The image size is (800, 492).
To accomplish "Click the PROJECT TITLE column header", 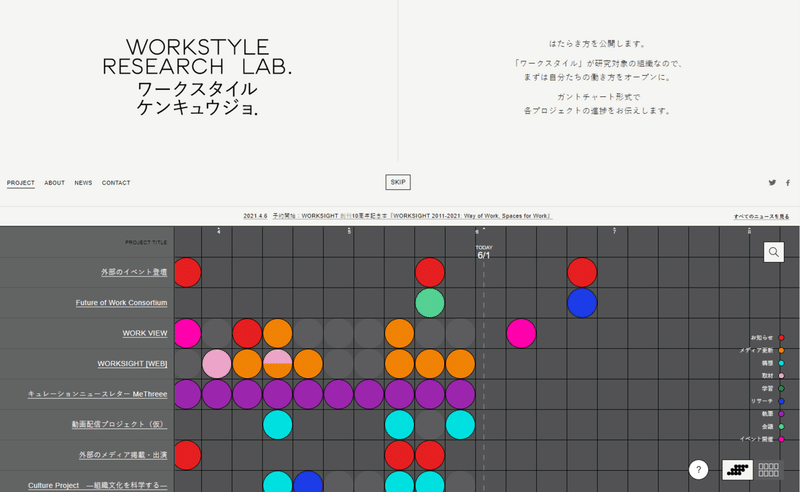I will pos(146,242).
